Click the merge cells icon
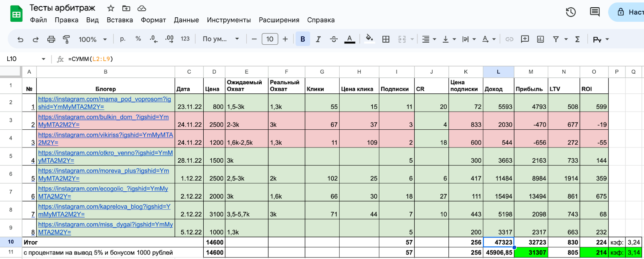Viewport: 644px width, 259px height. [x=402, y=39]
